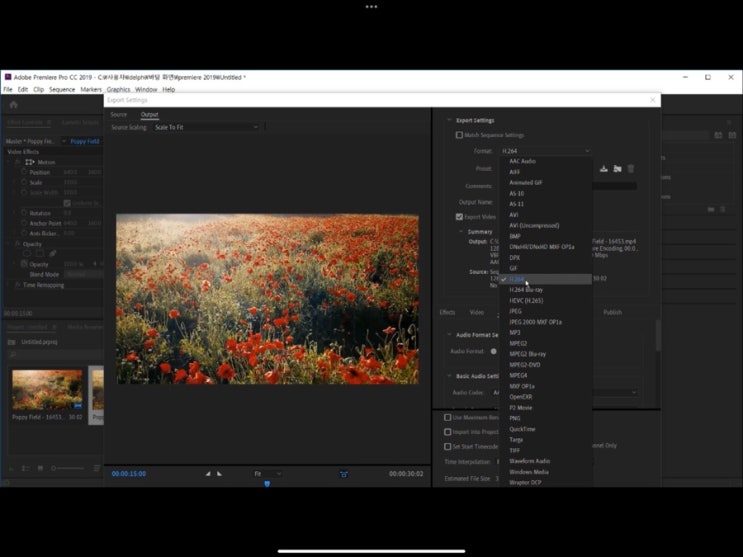Open the Source Scaling dropdown

206,127
